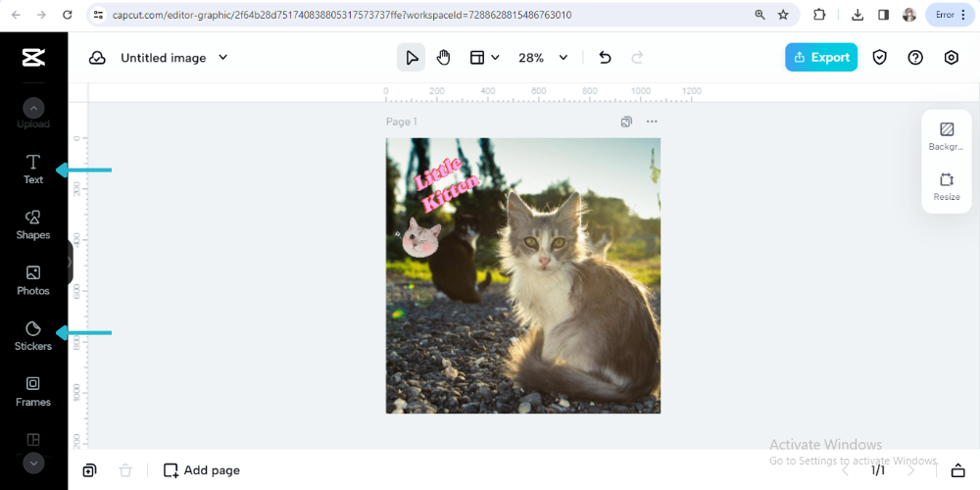Open the Frames panel in sidebar
980x490 pixels.
point(33,392)
